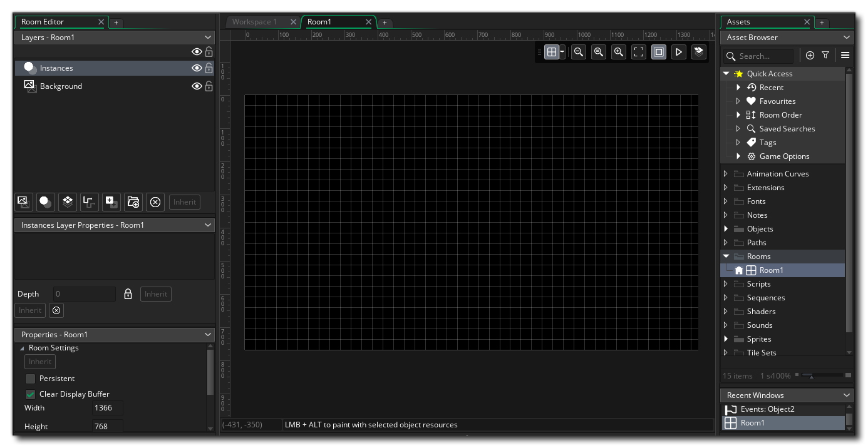
Task: Click Inherit button right of Depth field
Action: 156,294
